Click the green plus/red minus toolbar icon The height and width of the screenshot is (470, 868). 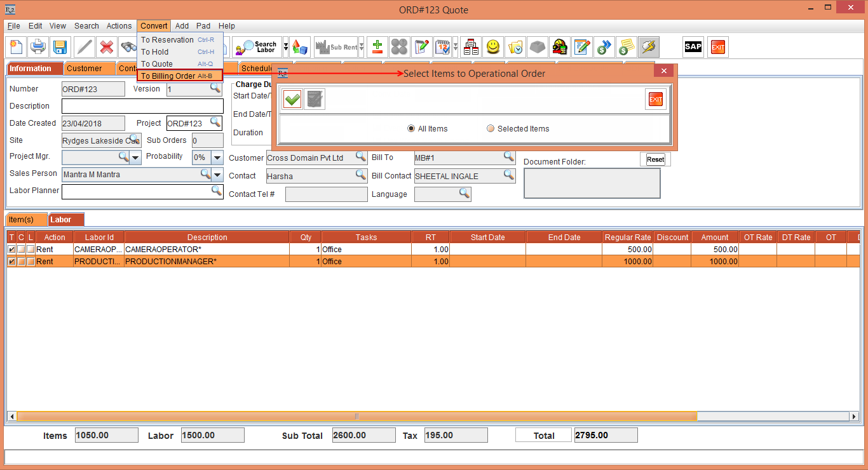click(377, 46)
